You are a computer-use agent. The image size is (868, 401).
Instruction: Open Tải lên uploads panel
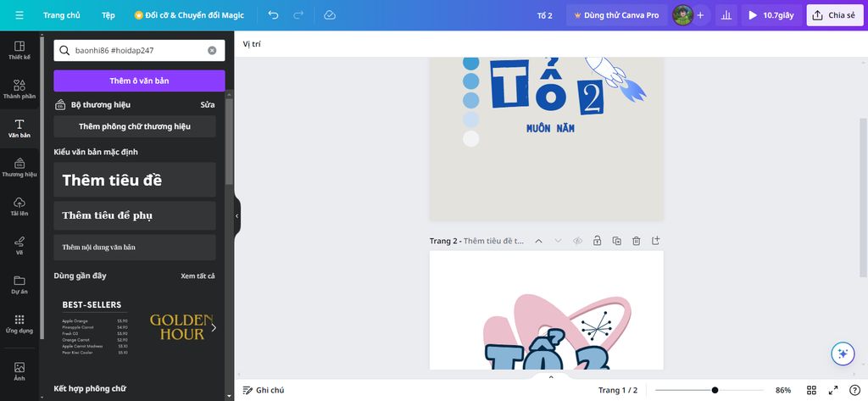tap(19, 206)
